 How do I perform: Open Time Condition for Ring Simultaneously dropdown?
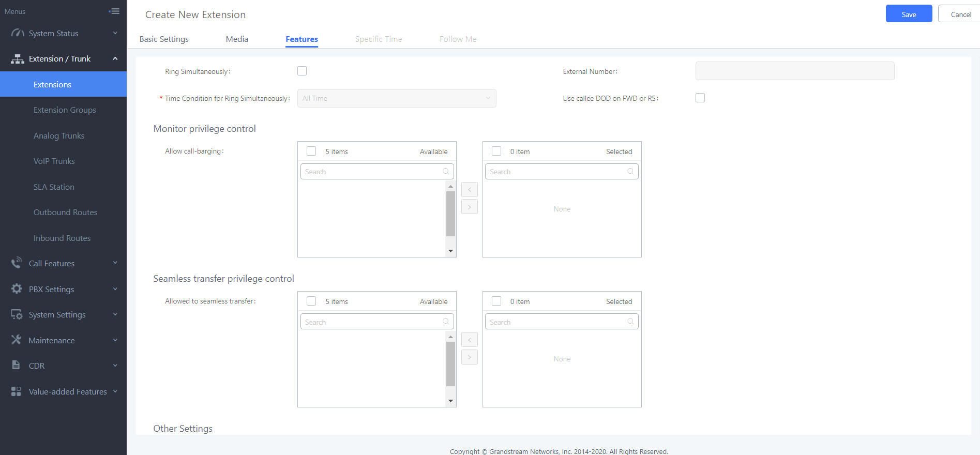[x=396, y=98]
